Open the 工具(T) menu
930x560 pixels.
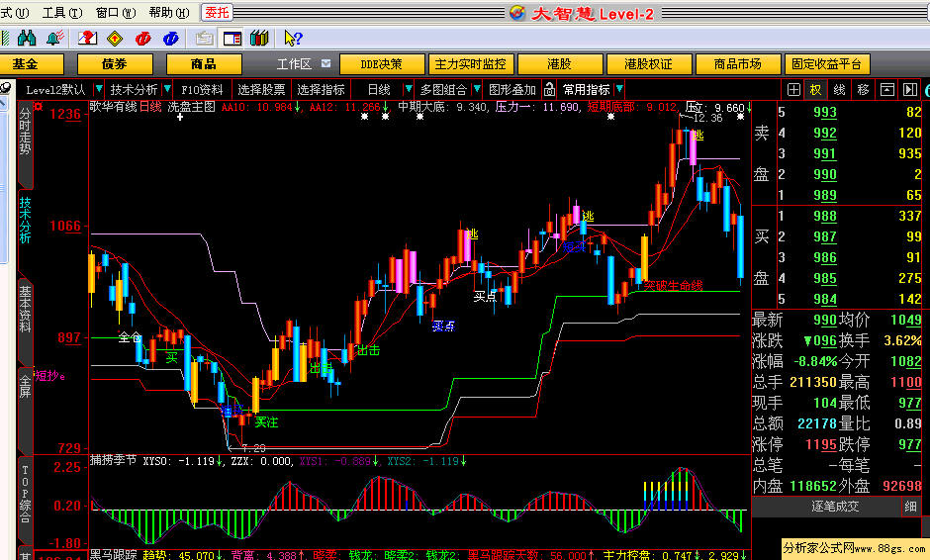(x=62, y=13)
